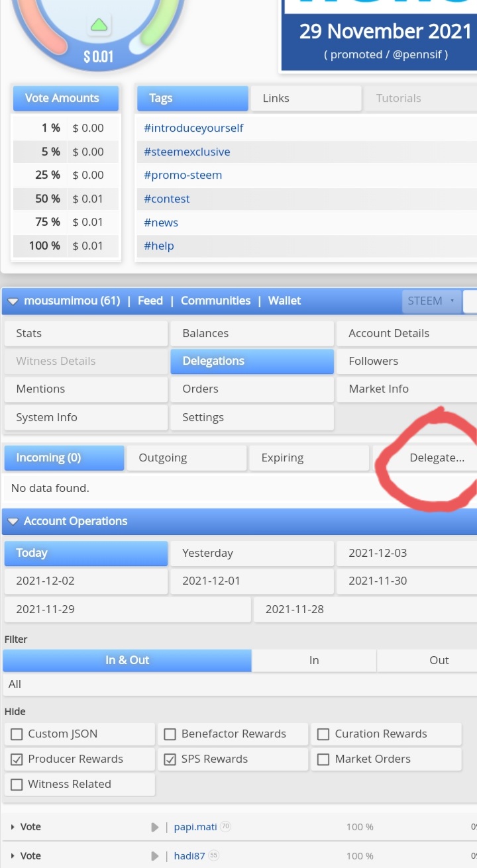Show Expiring delegations
The image size is (477, 868).
pyautogui.click(x=309, y=458)
